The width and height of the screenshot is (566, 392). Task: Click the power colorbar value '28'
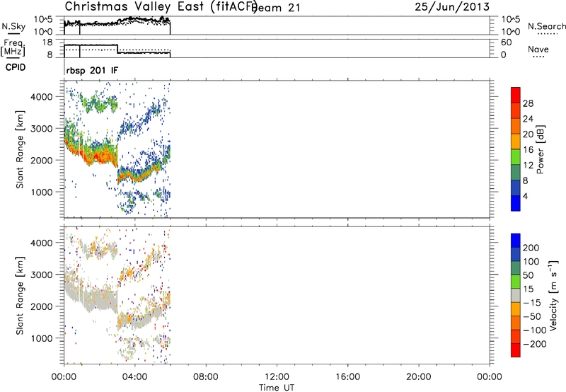click(x=528, y=103)
